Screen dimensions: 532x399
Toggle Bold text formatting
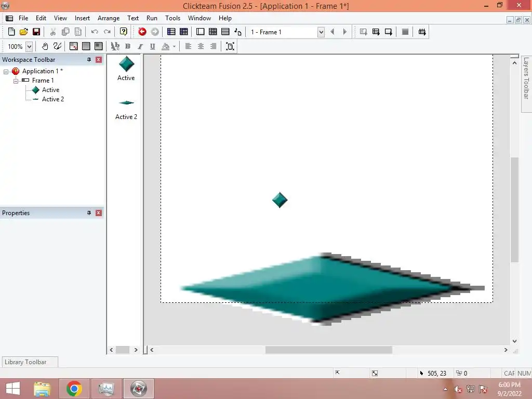click(x=128, y=46)
